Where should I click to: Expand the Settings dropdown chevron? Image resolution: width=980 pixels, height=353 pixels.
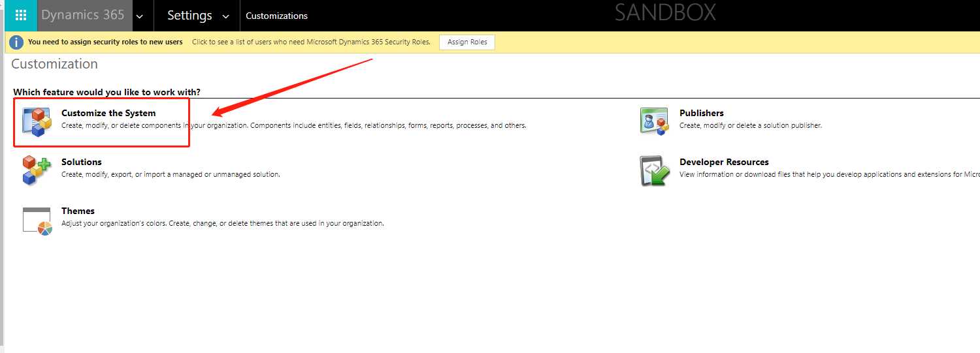pyautogui.click(x=226, y=16)
